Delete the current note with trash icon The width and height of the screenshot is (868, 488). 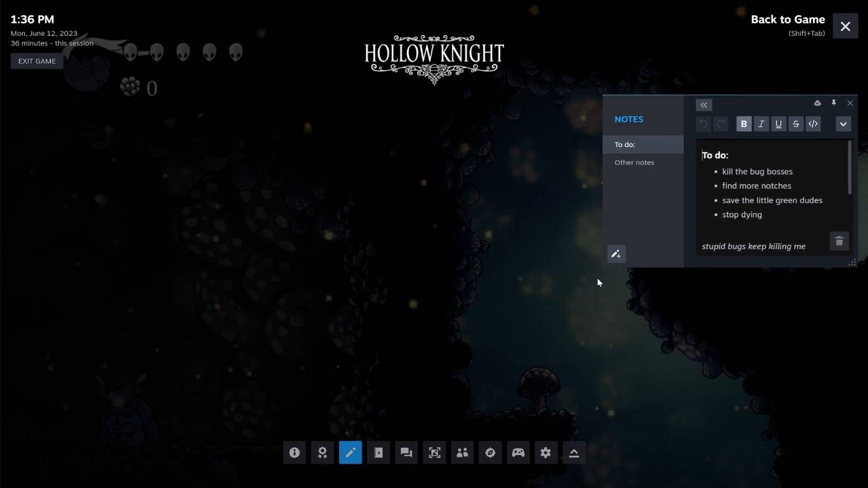(839, 241)
